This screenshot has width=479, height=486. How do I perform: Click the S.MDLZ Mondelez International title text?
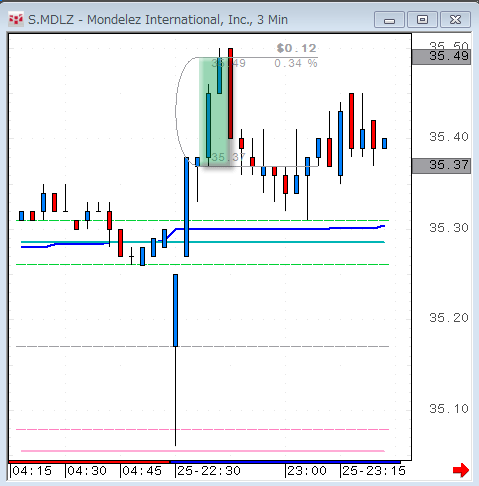(x=158, y=20)
